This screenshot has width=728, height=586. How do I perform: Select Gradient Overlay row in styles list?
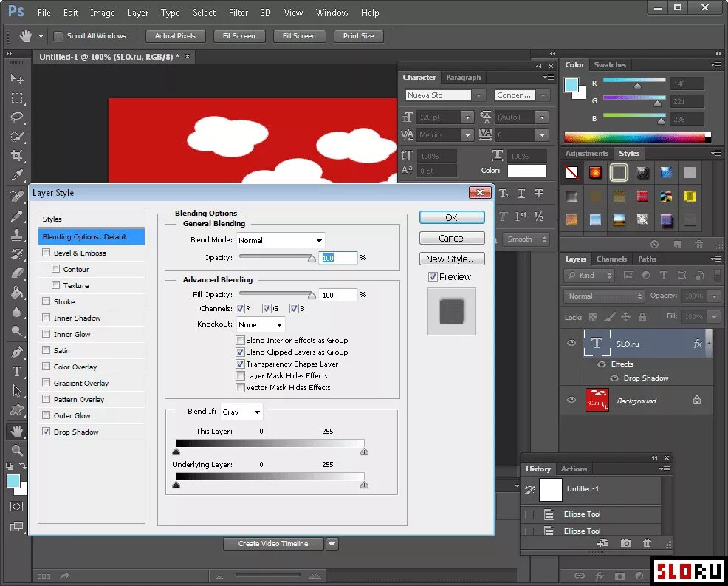tap(92, 383)
